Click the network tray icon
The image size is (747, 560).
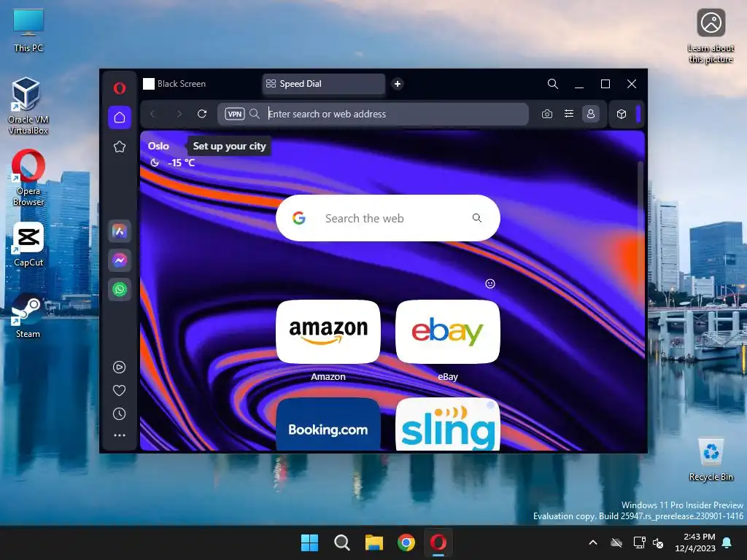click(x=639, y=542)
